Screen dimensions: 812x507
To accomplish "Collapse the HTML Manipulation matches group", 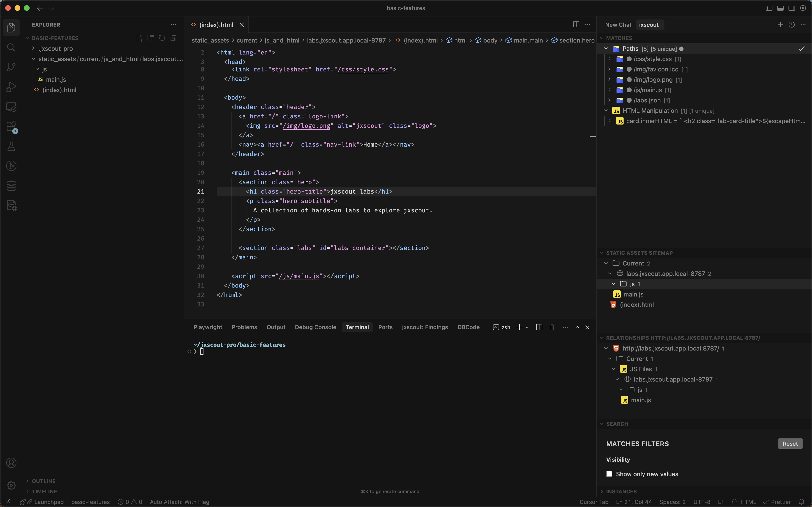I will coord(606,111).
